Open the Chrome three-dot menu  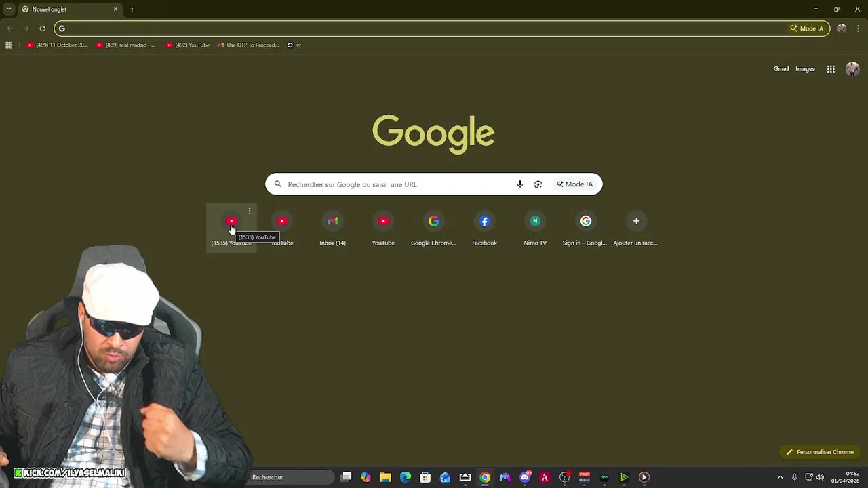(x=858, y=28)
